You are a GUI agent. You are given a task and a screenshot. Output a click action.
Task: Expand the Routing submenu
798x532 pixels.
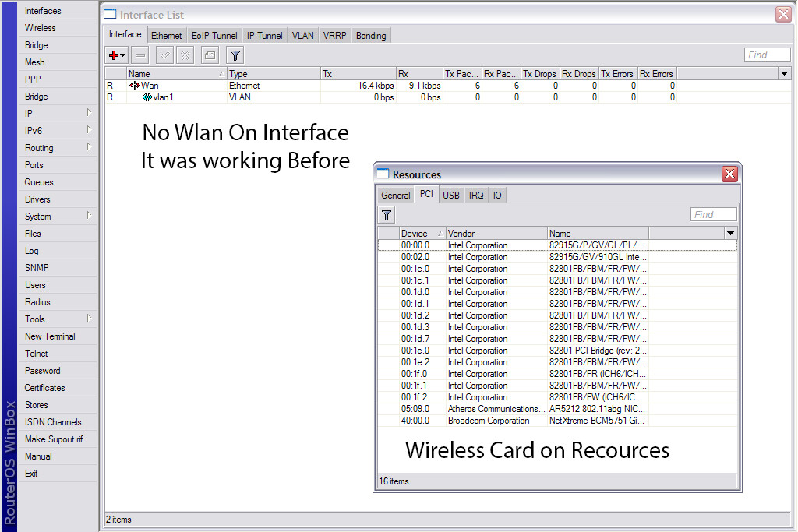[58, 147]
